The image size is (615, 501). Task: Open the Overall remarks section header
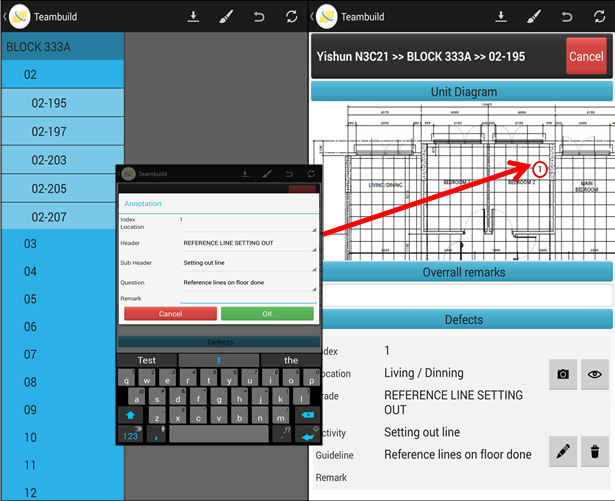click(462, 272)
